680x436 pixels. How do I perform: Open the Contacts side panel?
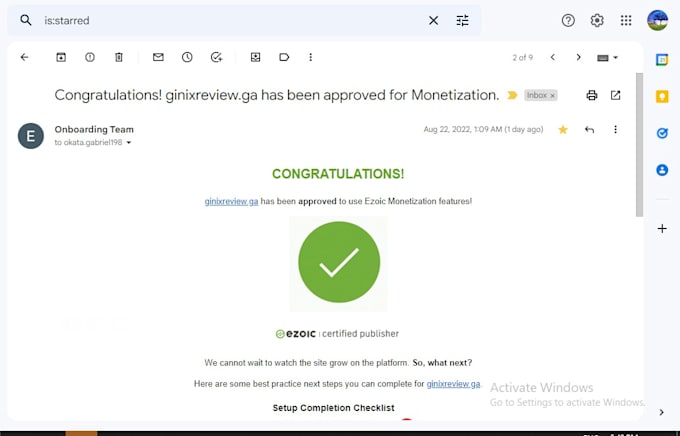pos(662,170)
